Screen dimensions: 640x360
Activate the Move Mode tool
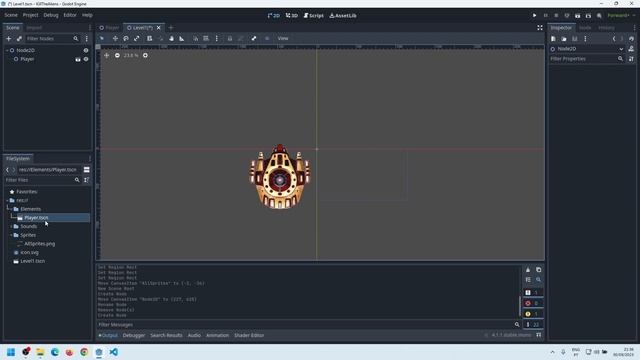pyautogui.click(x=115, y=38)
